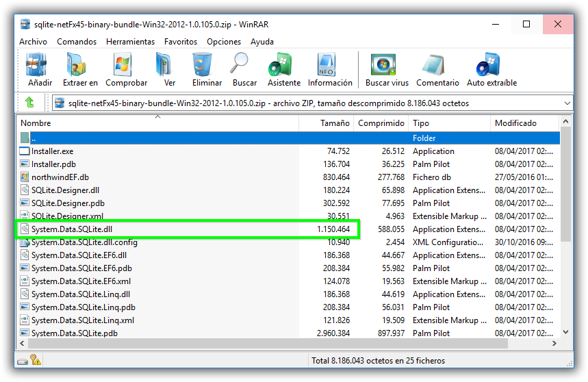The image size is (588, 382).
Task: Click the vertical scrollbar thumb
Action: pos(566,184)
